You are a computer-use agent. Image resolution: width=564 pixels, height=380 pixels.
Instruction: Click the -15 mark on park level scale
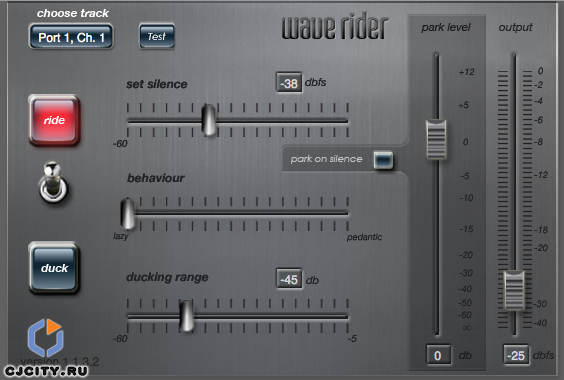[x=467, y=229]
